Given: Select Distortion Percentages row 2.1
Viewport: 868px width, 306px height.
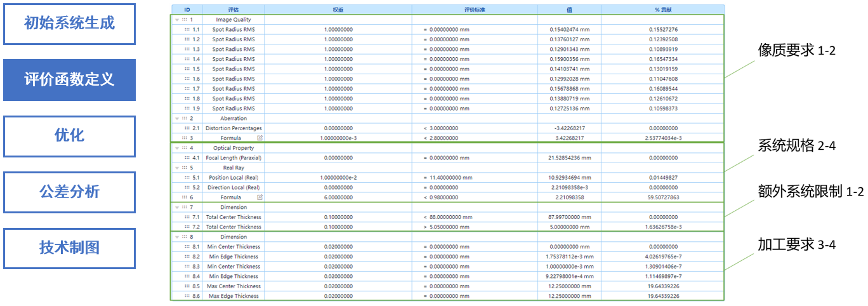Looking at the screenshot, I should (233, 128).
